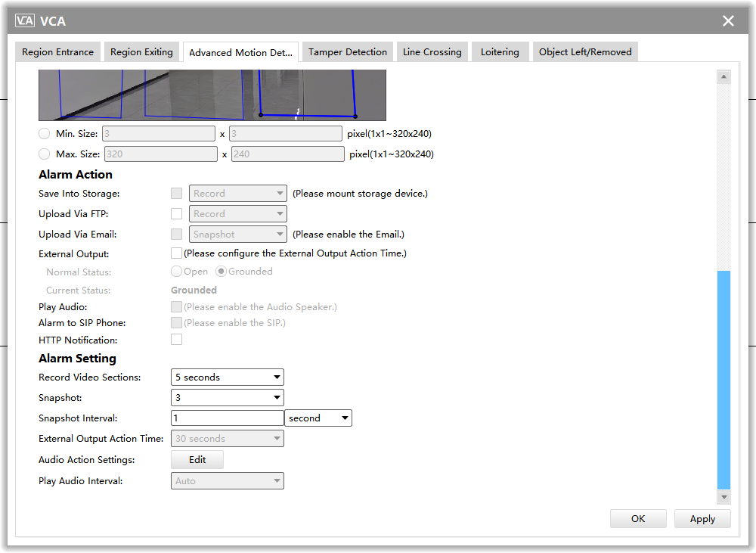Select the Min. Size radio button
Viewport: 756px width, 553px height.
point(45,134)
